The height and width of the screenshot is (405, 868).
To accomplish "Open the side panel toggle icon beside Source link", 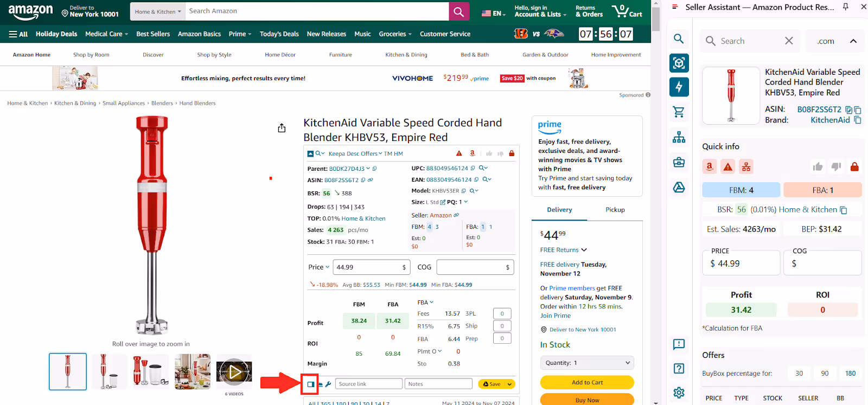I will (310, 384).
